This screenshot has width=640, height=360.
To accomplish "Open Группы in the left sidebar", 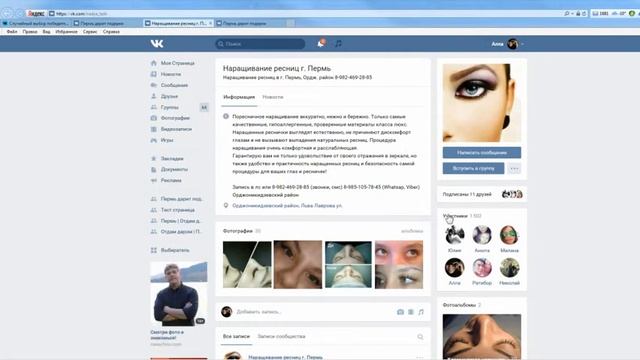I will (x=169, y=107).
